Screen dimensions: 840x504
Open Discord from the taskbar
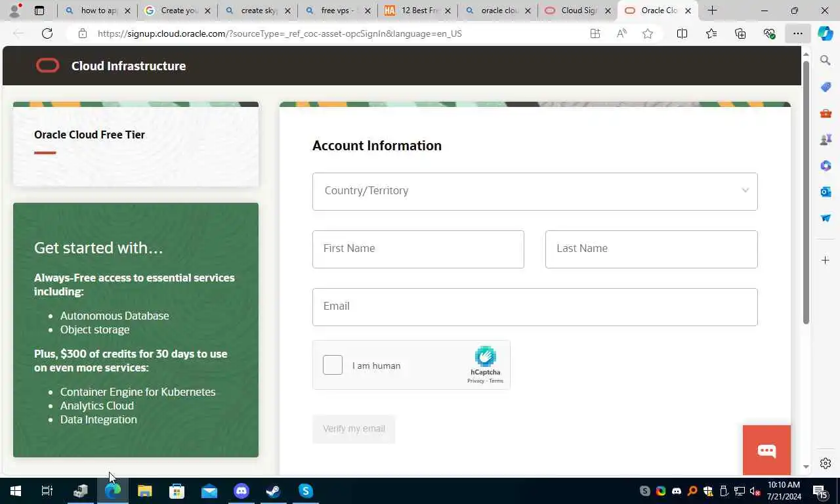(241, 491)
